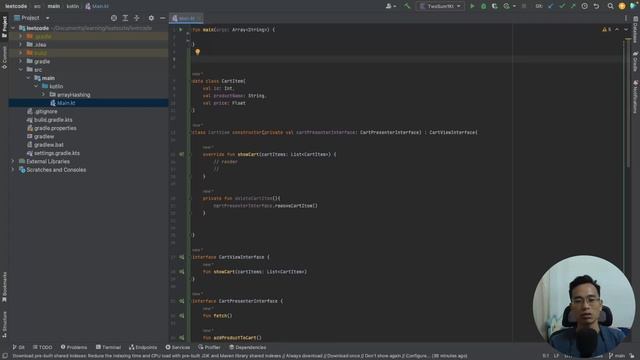Click the Run with Coverage icon
640x360 pixels.
click(495, 6)
